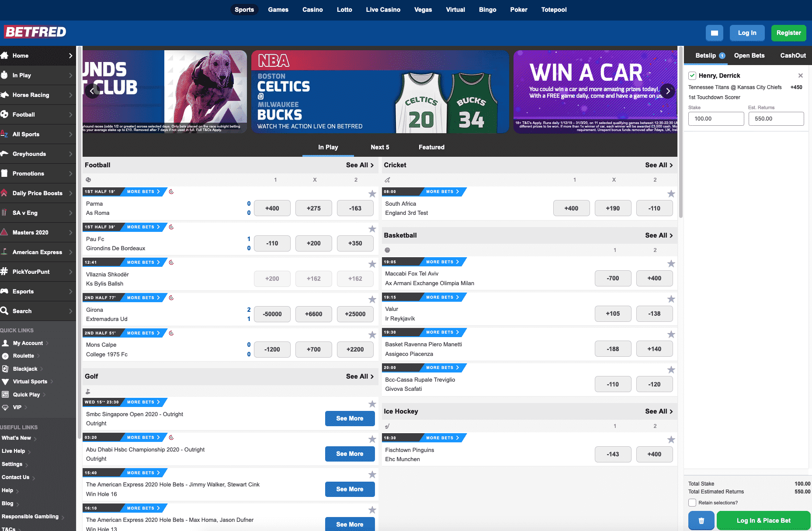The image size is (812, 531).
Task: Open the Home sidebar icon
Action: pyautogui.click(x=4, y=55)
